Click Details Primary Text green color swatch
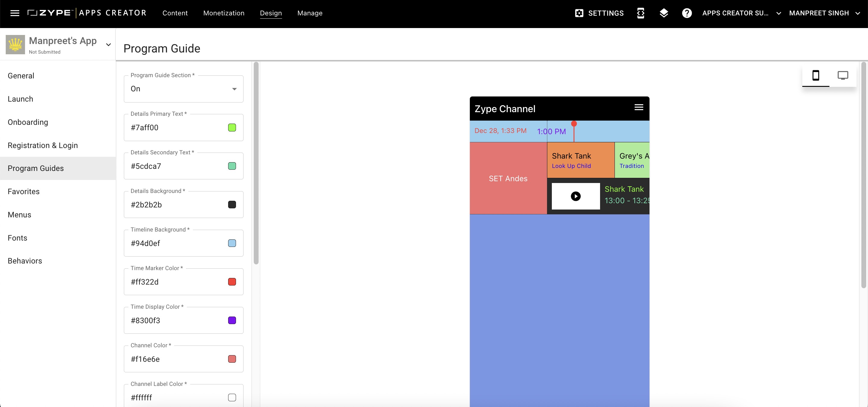 click(x=232, y=127)
